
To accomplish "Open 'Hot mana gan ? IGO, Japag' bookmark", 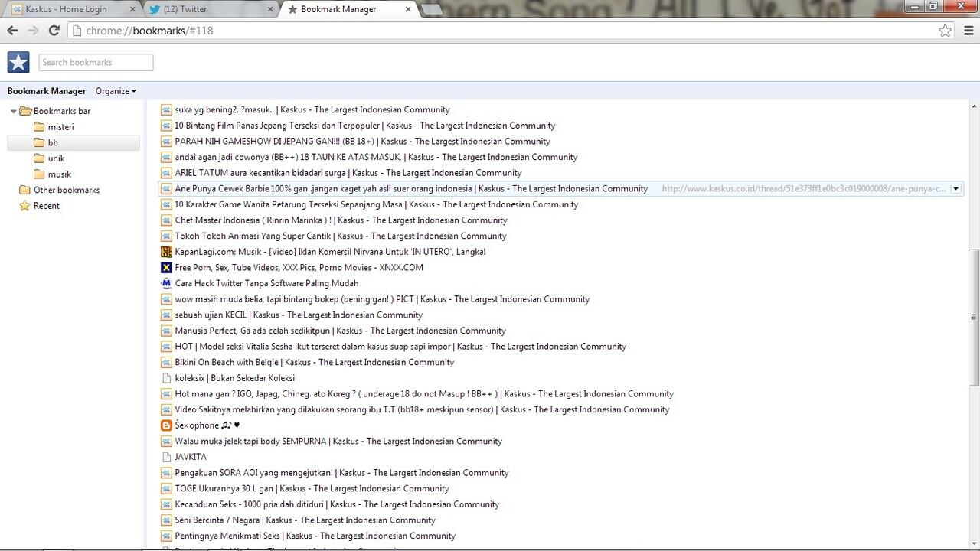I will click(424, 394).
